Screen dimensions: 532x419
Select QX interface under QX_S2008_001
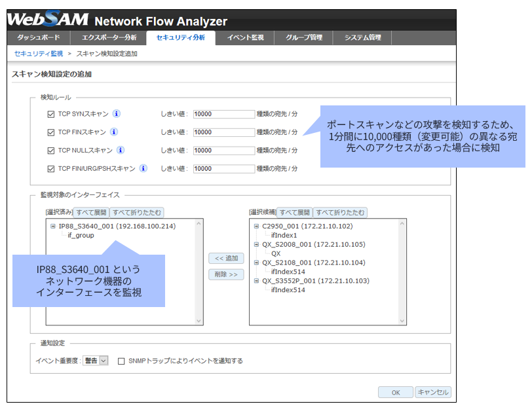[276, 253]
